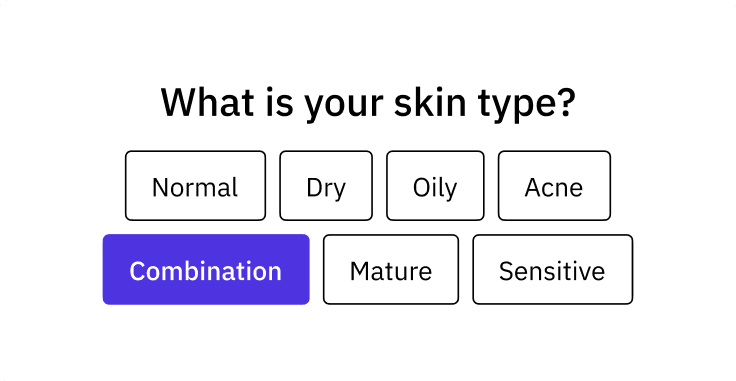Activate the outlined Normal box
The width and height of the screenshot is (736, 381).
[195, 186]
